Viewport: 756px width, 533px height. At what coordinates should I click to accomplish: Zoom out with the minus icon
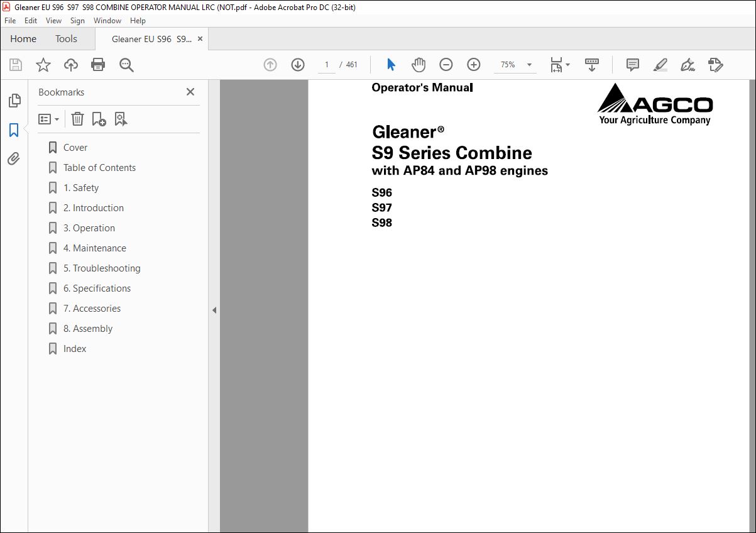tap(446, 65)
